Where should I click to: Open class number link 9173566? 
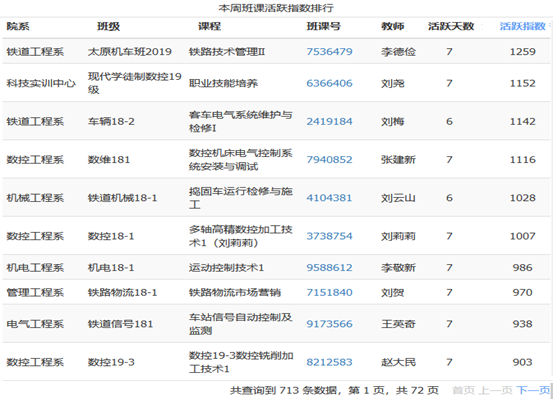point(329,324)
